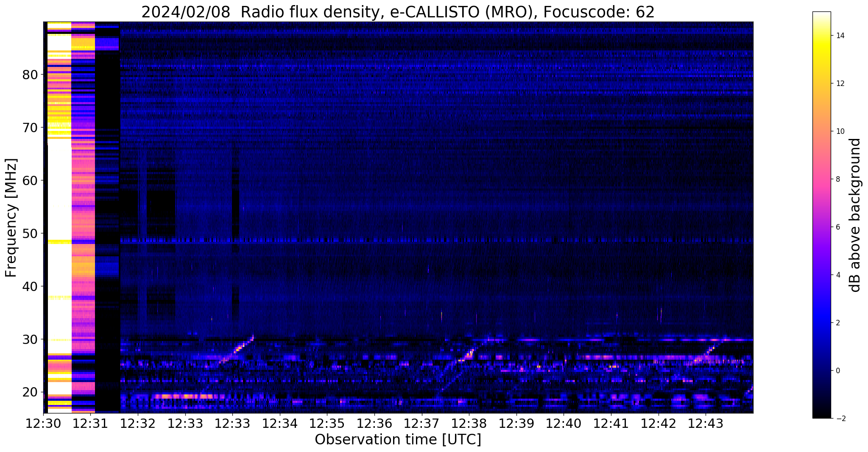Click the vertical dB color scale bar
868x452 pixels.
tap(821, 215)
